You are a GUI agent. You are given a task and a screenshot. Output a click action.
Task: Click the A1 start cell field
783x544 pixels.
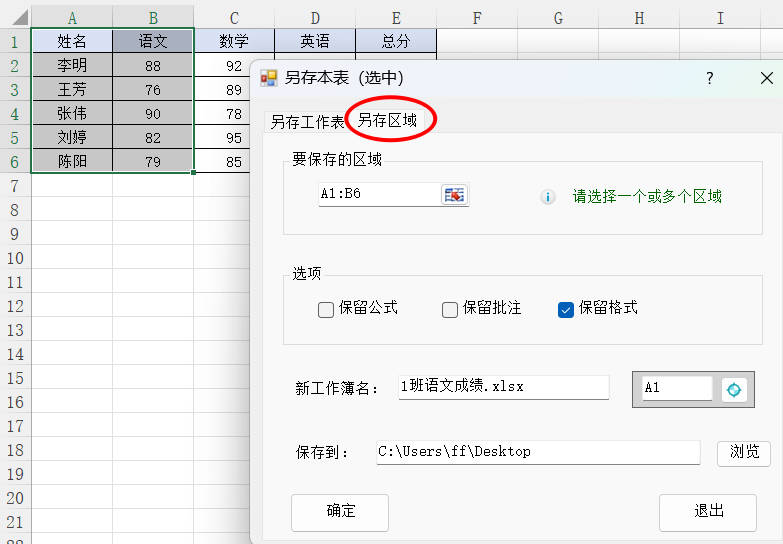pyautogui.click(x=676, y=388)
